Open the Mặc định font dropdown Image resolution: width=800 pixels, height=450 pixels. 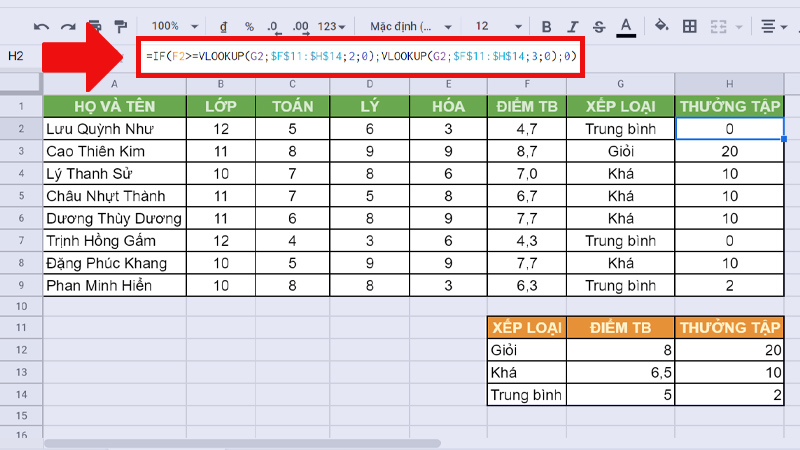(410, 25)
